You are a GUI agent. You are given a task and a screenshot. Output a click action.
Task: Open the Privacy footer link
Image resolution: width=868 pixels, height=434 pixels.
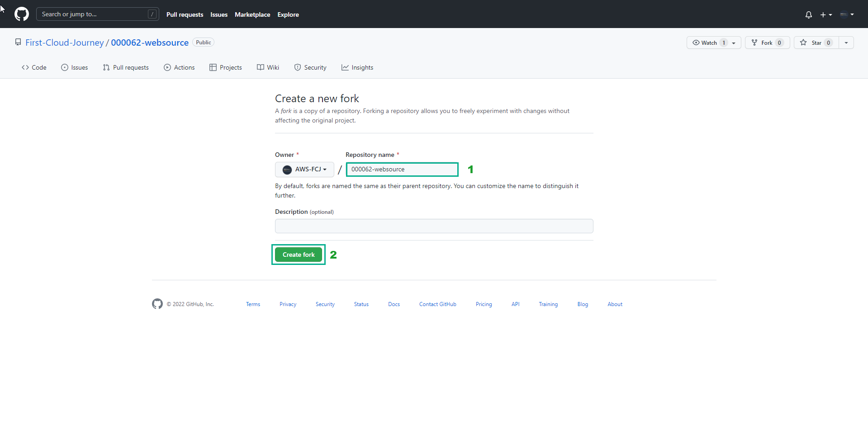point(288,304)
